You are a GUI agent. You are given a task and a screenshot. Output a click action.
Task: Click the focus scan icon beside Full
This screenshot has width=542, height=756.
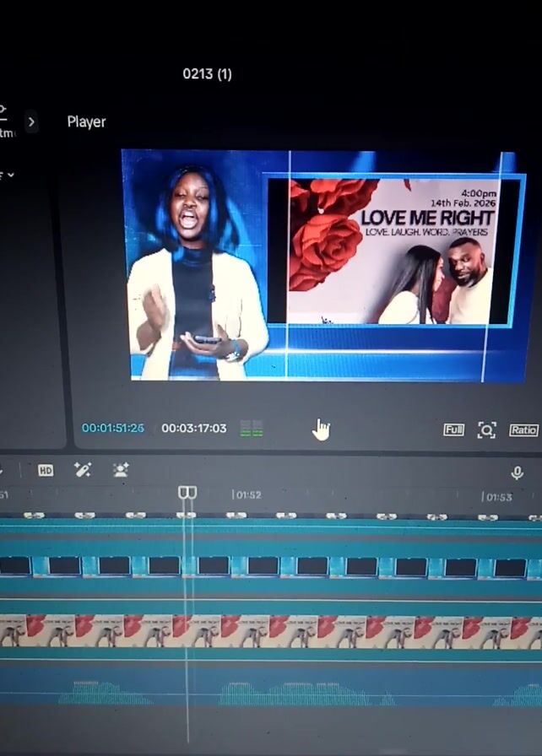[x=486, y=430]
